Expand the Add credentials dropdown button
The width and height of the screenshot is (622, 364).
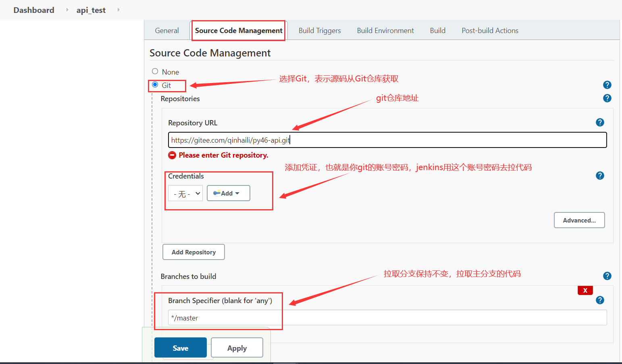228,193
